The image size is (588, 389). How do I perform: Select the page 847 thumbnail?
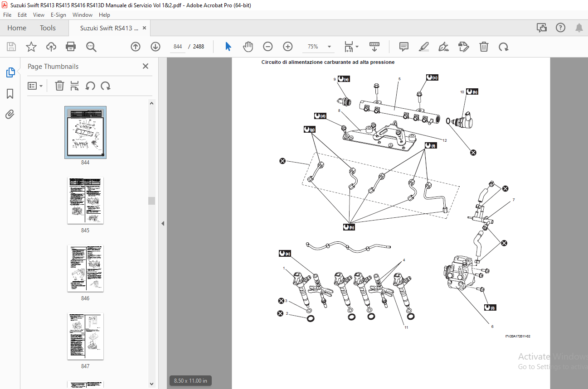[x=85, y=336]
